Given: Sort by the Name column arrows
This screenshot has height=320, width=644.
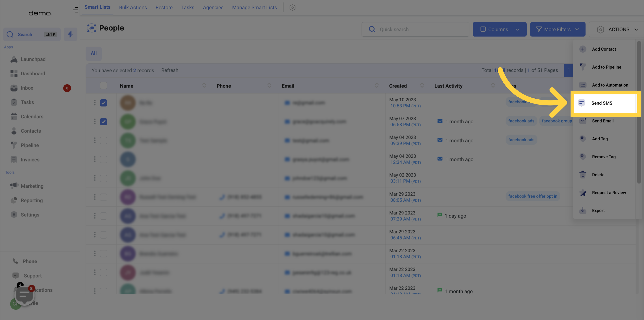Looking at the screenshot, I should 204,85.
